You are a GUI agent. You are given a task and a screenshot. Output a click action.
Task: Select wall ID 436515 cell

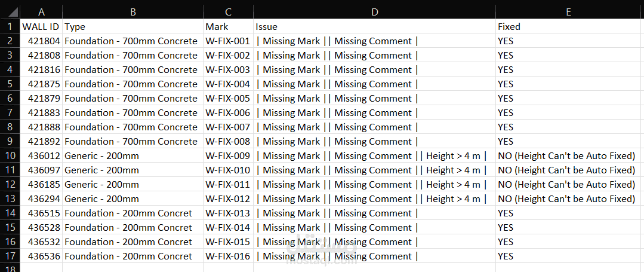click(41, 213)
